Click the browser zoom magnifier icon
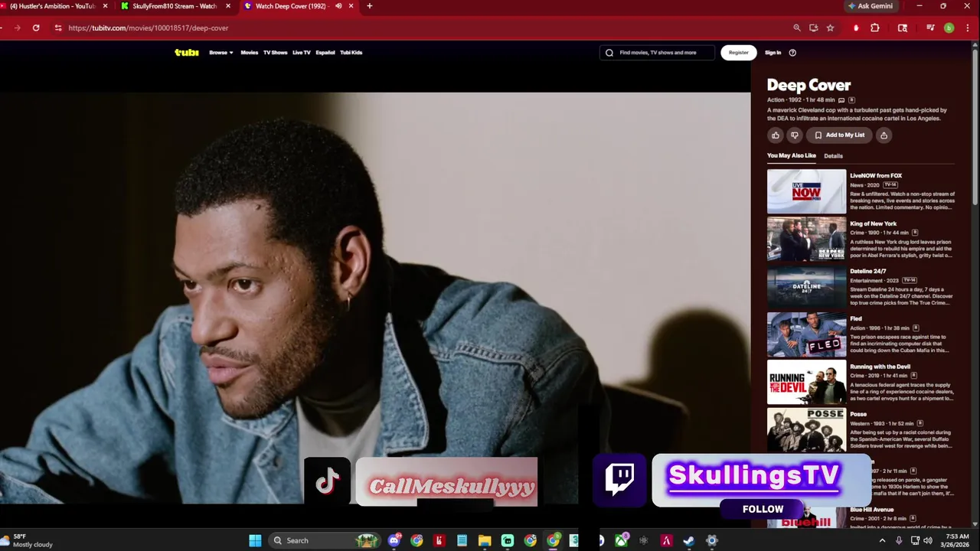 pos(797,28)
